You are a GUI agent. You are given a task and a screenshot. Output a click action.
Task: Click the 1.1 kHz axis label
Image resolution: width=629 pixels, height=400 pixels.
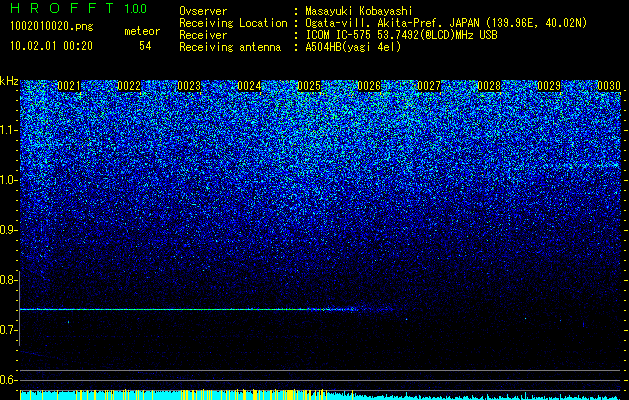pyautogui.click(x=8, y=130)
